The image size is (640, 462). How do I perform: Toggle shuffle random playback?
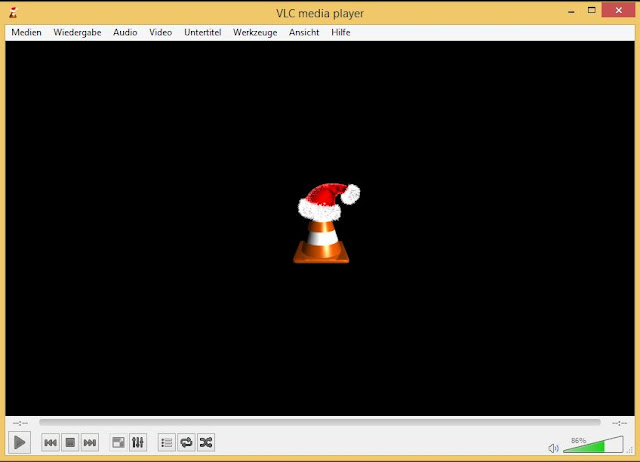tap(206, 442)
